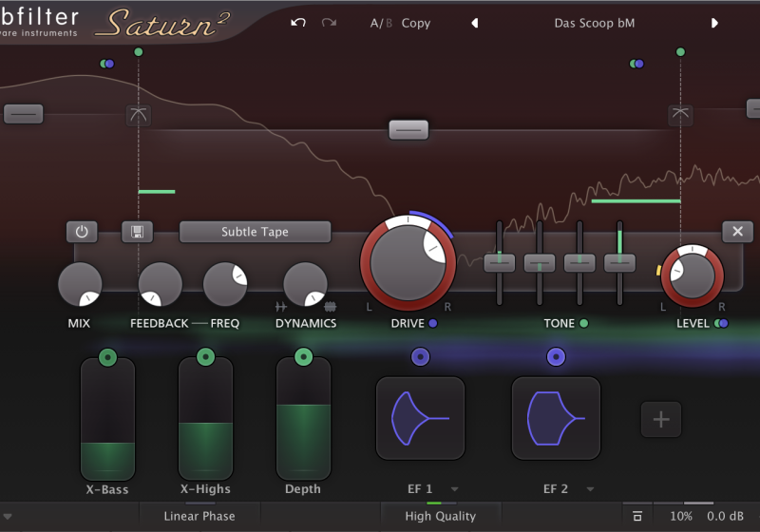Click the EF 1 envelope follower display
The height and width of the screenshot is (532, 760).
click(420, 418)
